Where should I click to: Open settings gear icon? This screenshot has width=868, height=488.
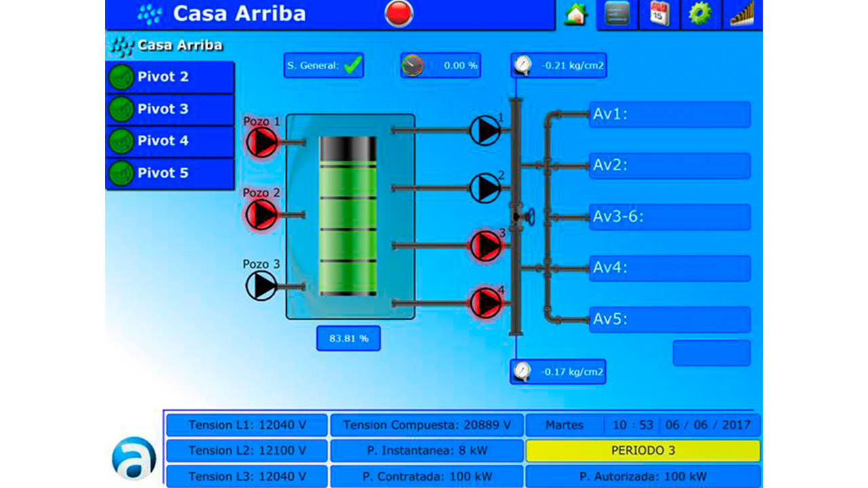point(700,15)
